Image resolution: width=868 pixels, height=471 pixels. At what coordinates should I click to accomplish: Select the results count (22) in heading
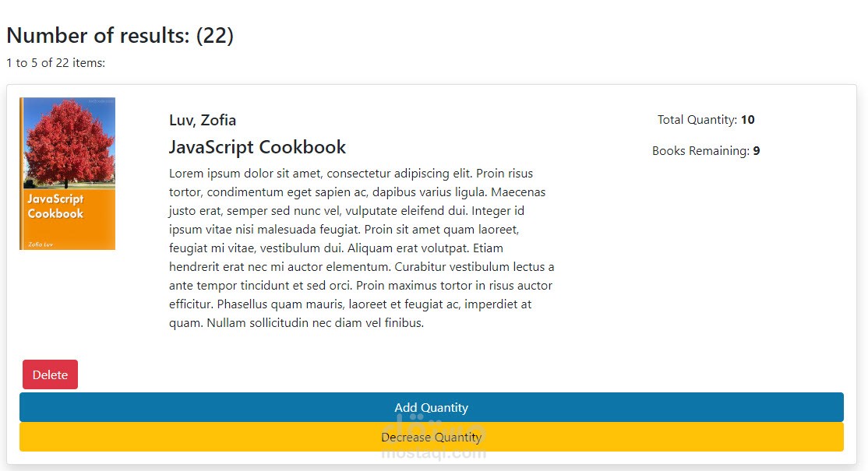pyautogui.click(x=215, y=35)
